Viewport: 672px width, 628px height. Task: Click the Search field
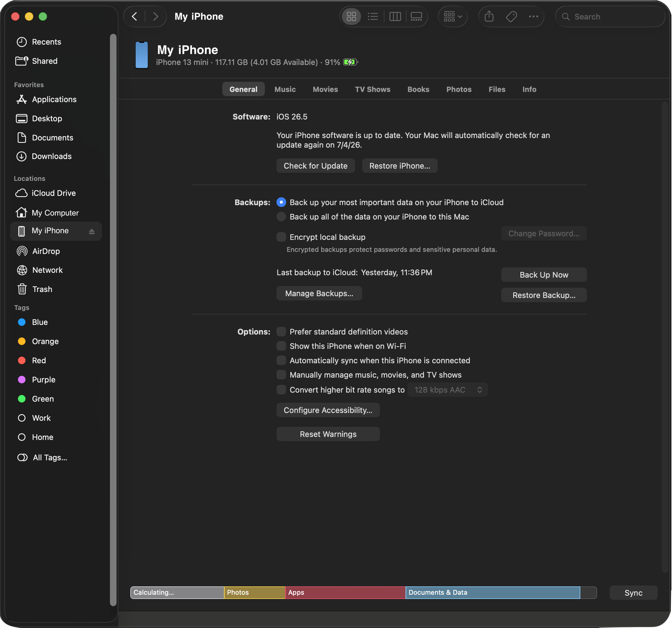click(x=610, y=16)
